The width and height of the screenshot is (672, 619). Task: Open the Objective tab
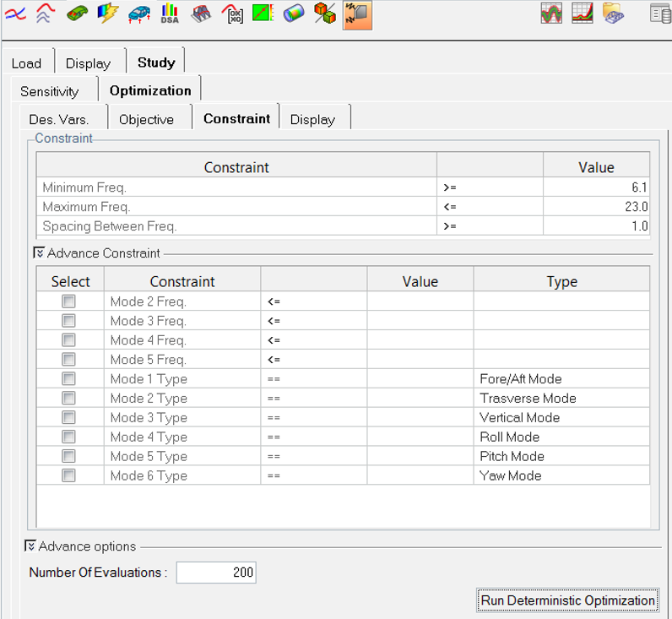tap(146, 119)
